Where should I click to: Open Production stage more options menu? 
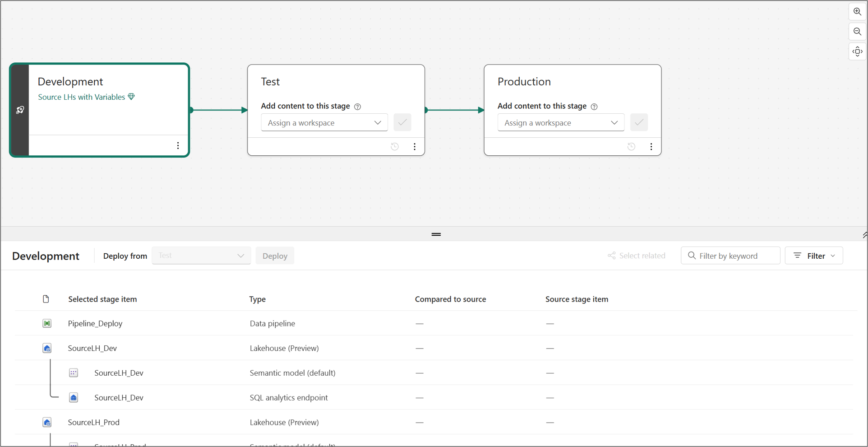coord(651,147)
